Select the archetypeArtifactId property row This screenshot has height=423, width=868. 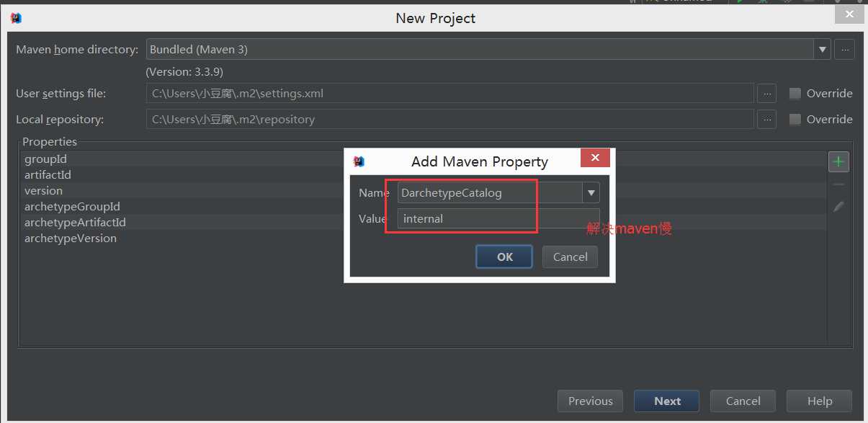click(424, 223)
